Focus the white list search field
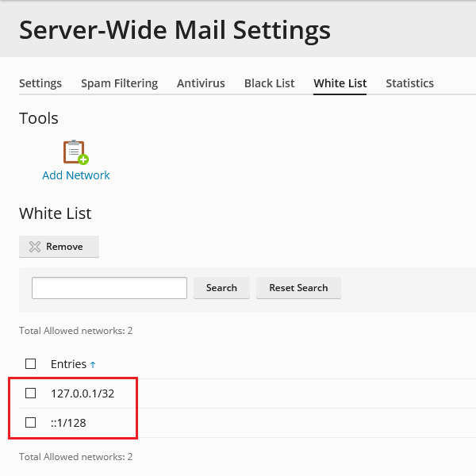The image size is (476, 476). 109,288
